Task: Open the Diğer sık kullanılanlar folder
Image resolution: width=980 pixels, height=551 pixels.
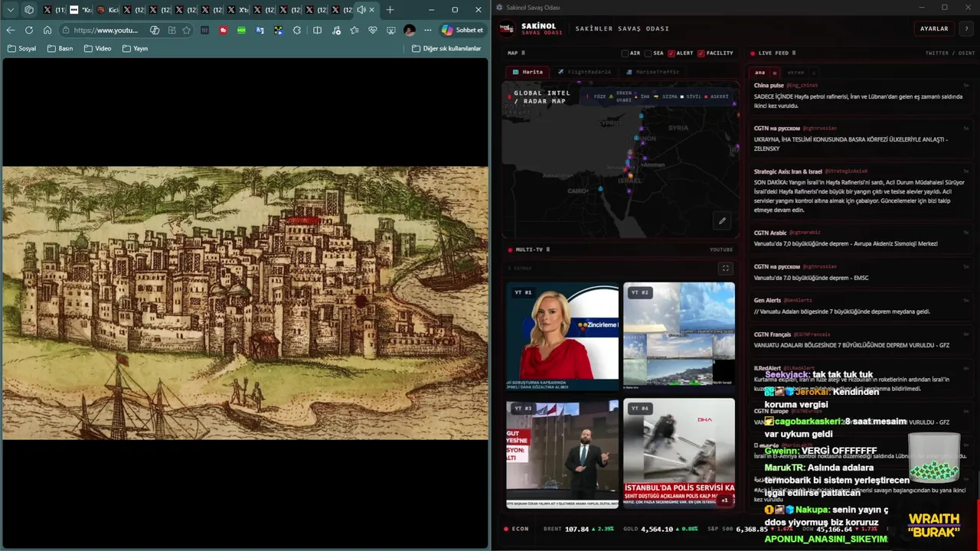Action: coord(446,48)
